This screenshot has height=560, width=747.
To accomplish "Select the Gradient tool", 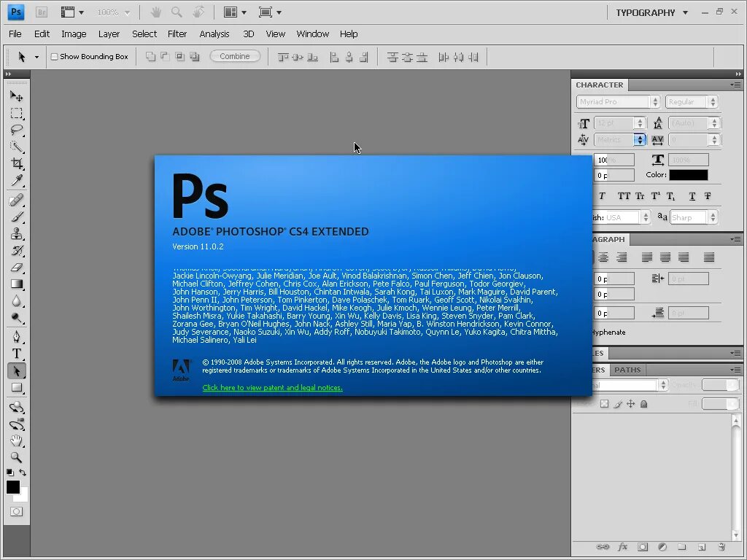I will (17, 284).
